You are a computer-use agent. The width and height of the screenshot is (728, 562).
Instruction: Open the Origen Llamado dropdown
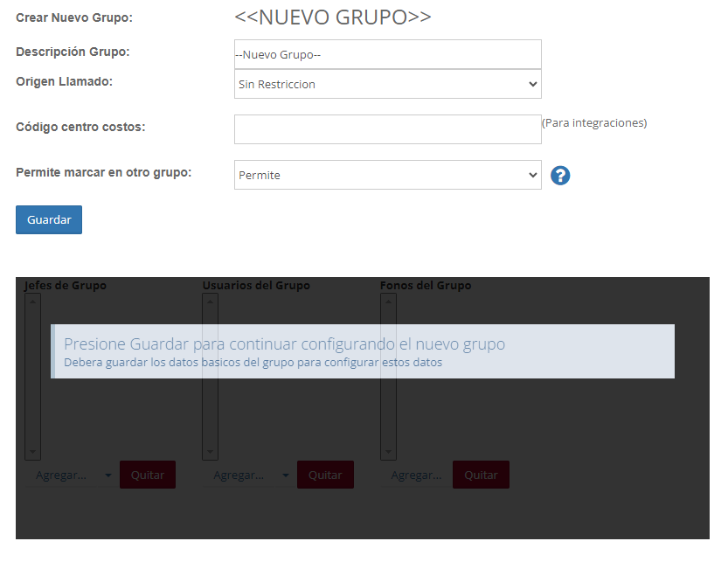pos(387,85)
